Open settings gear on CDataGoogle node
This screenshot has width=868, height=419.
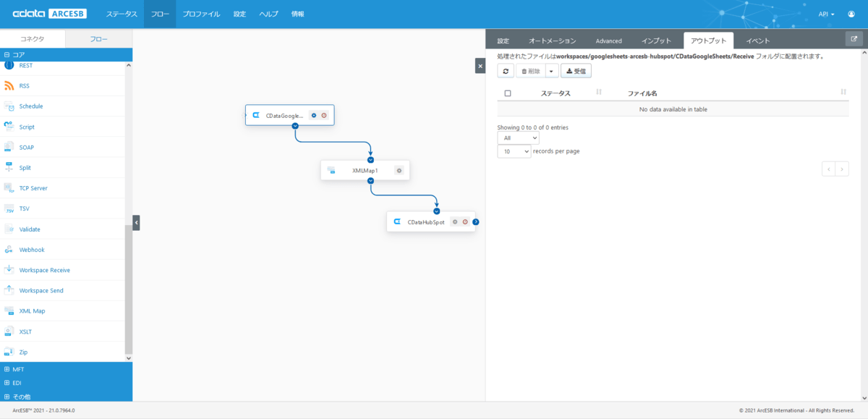pyautogui.click(x=314, y=115)
